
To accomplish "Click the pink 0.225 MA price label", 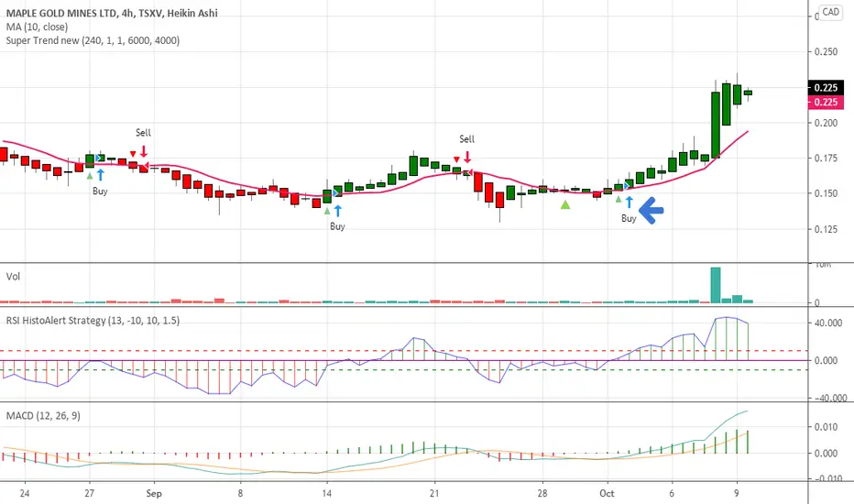I will coord(826,102).
